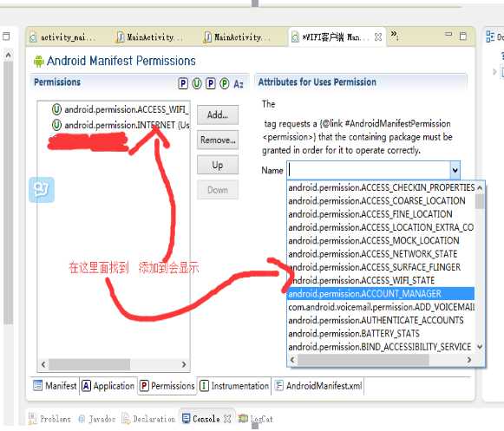Toggle the second blue P permission filter
The width and height of the screenshot is (504, 431).
[211, 83]
